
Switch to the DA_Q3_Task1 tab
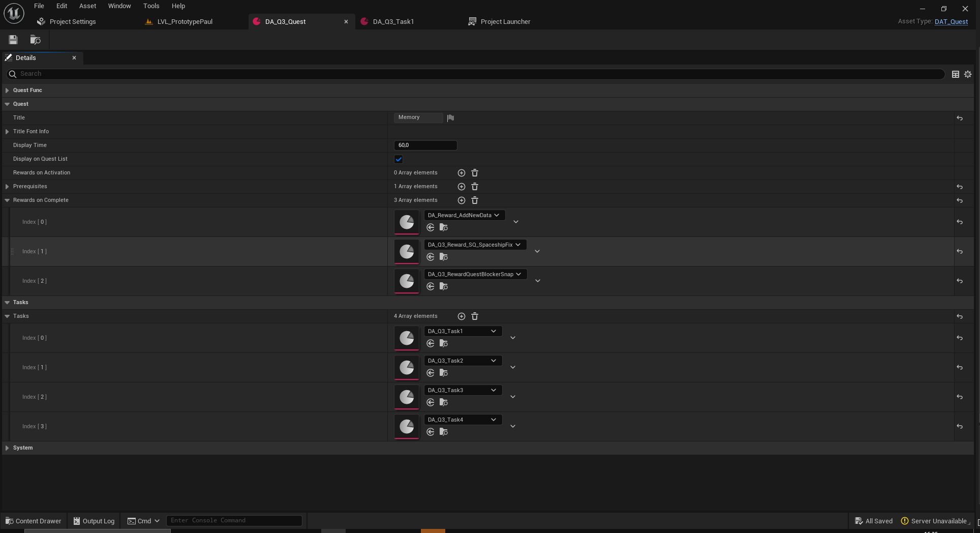coord(393,21)
